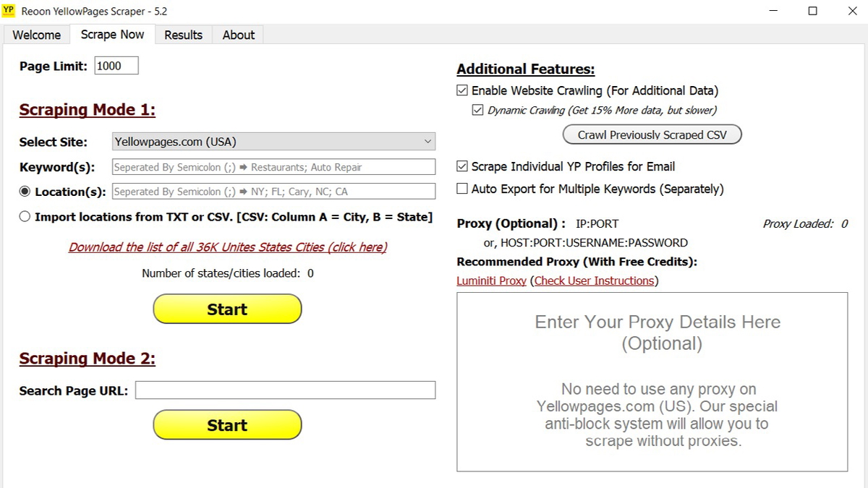Click inside the Page Limit field
The width and height of the screenshot is (868, 488).
pos(116,65)
